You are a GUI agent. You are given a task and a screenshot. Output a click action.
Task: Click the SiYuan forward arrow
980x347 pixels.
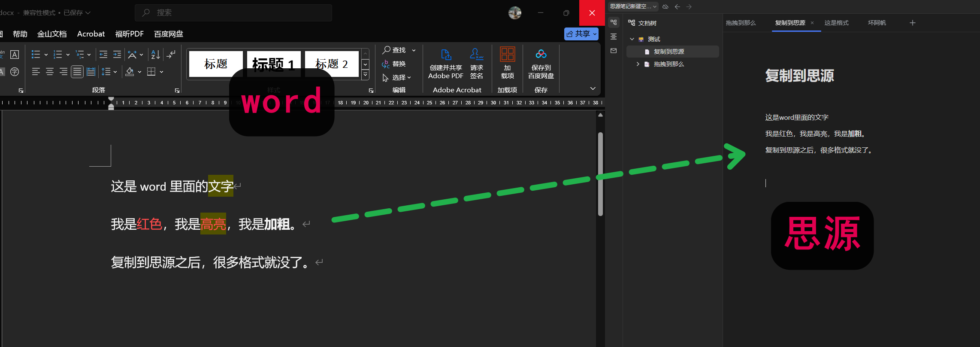coord(689,6)
